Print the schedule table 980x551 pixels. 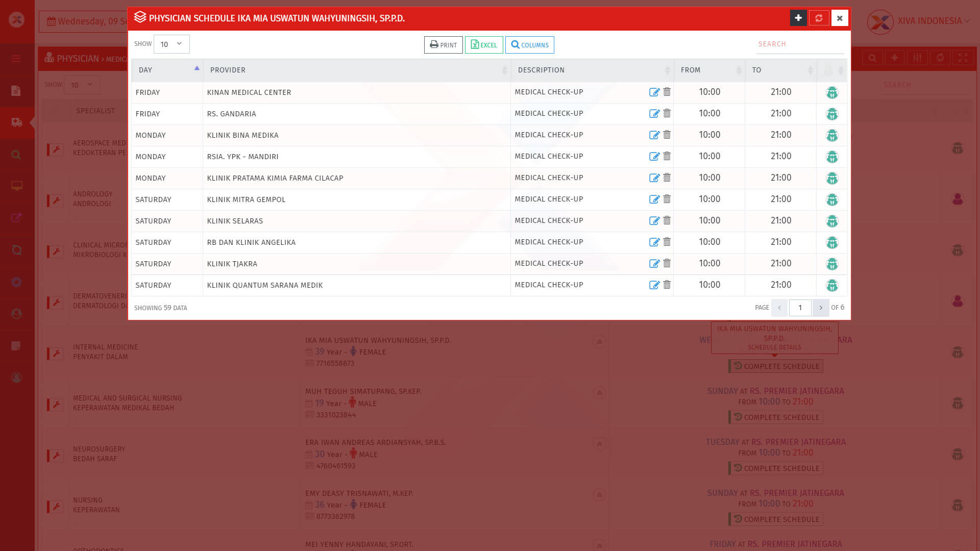click(443, 45)
